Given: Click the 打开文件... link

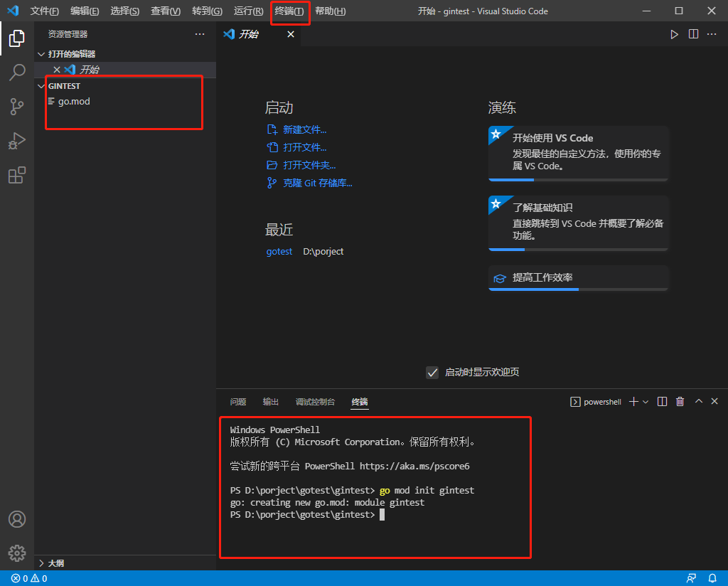Looking at the screenshot, I should point(304,147).
